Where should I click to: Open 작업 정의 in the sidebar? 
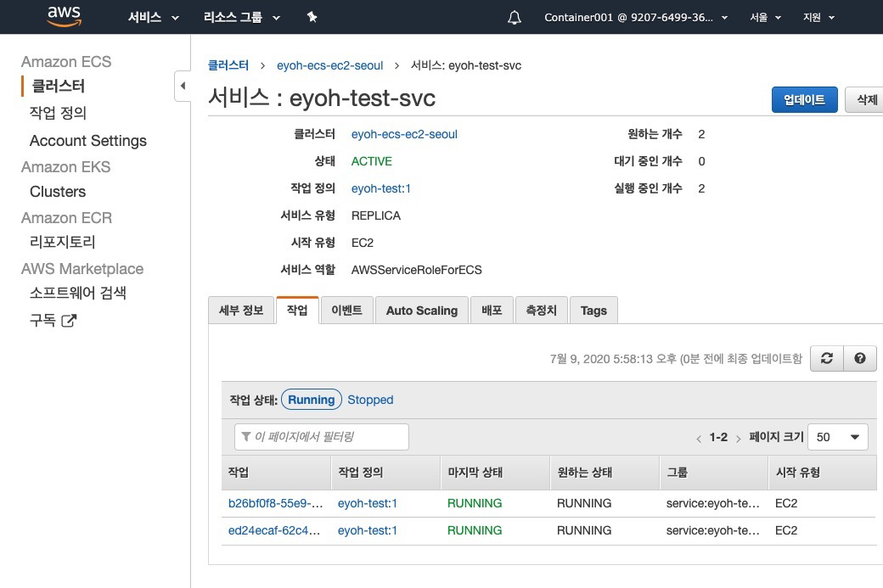(x=58, y=113)
